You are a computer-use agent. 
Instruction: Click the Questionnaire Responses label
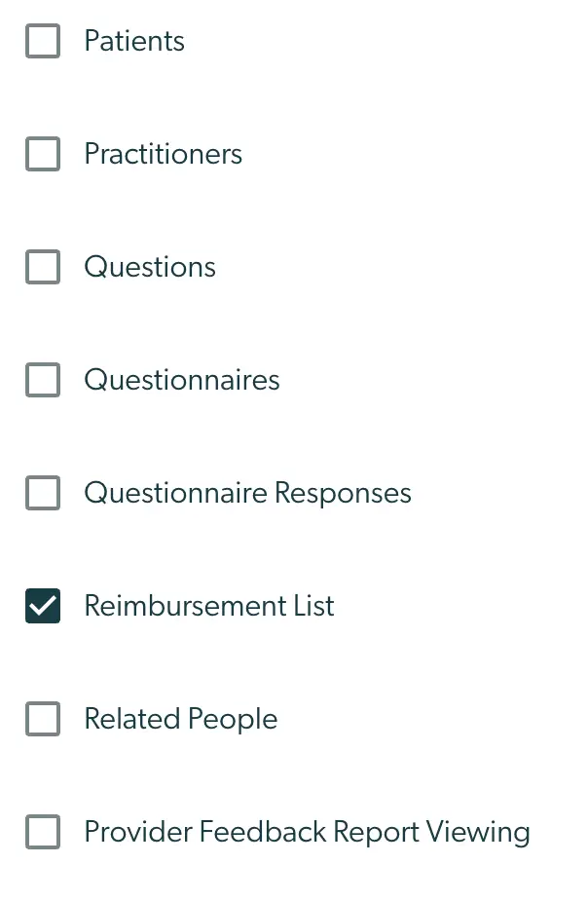(x=246, y=493)
